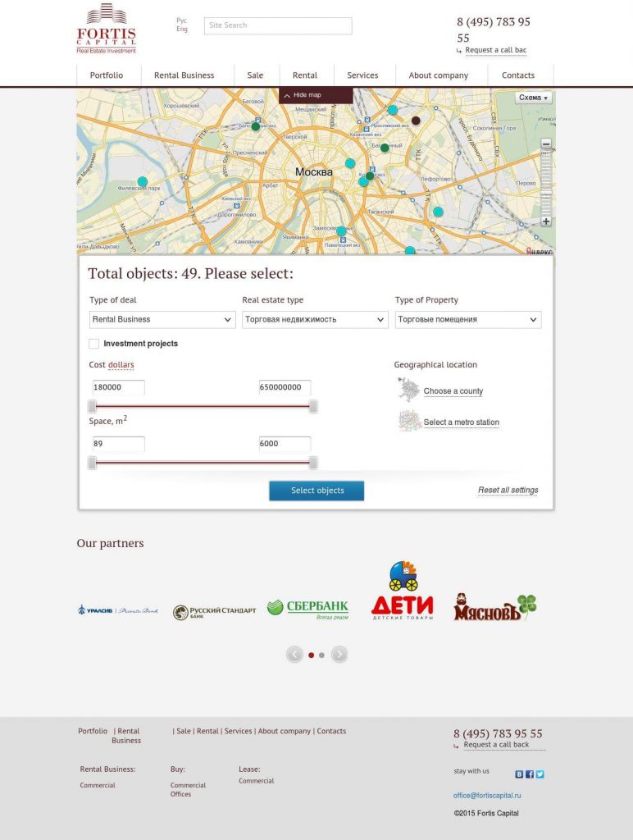
Task: Click office@fortiscapital.ru email link
Action: pyautogui.click(x=487, y=796)
